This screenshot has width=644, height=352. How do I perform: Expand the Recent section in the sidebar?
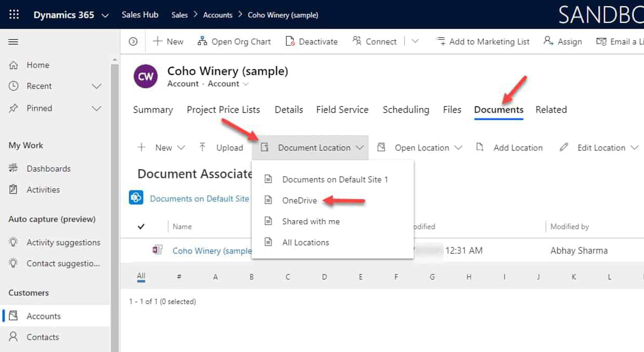click(x=97, y=86)
